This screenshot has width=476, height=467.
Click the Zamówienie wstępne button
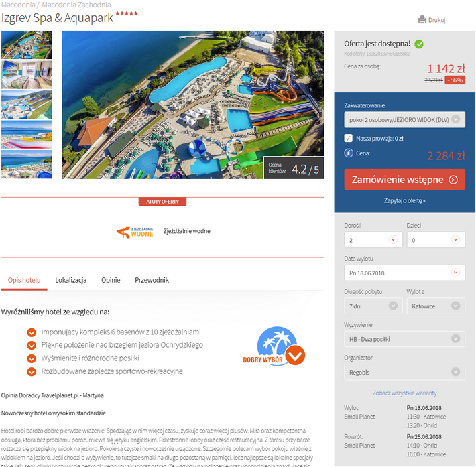pyautogui.click(x=404, y=180)
